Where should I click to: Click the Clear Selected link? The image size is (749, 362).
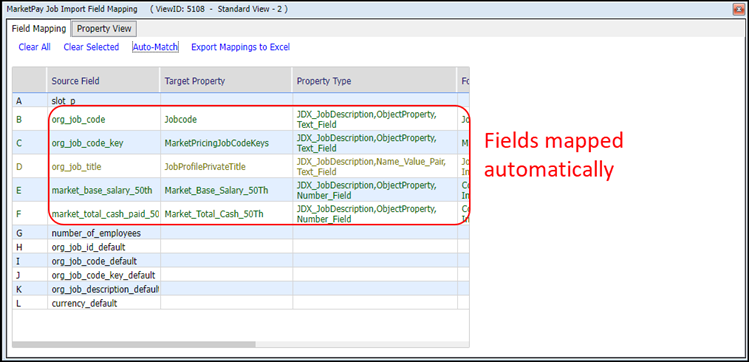(91, 47)
